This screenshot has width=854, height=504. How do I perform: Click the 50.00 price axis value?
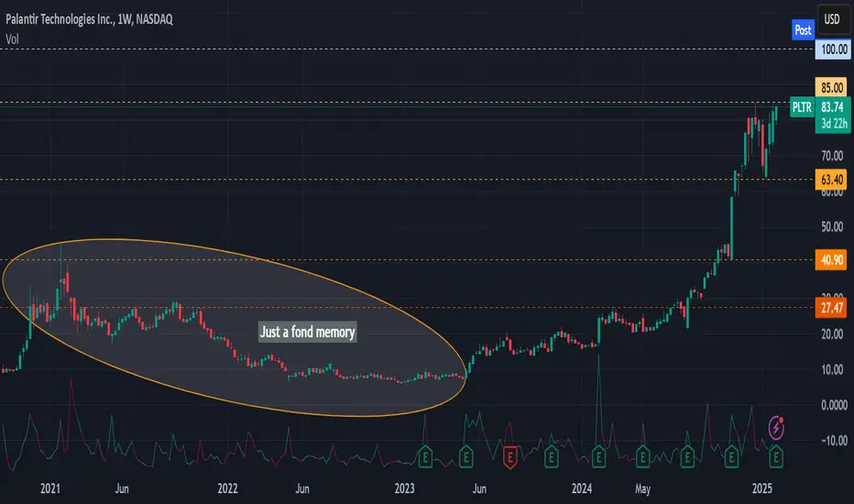tap(832, 226)
